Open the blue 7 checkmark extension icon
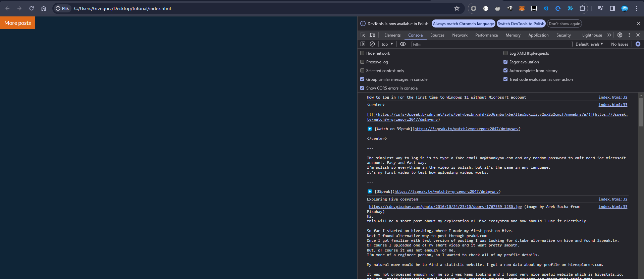 click(x=570, y=8)
